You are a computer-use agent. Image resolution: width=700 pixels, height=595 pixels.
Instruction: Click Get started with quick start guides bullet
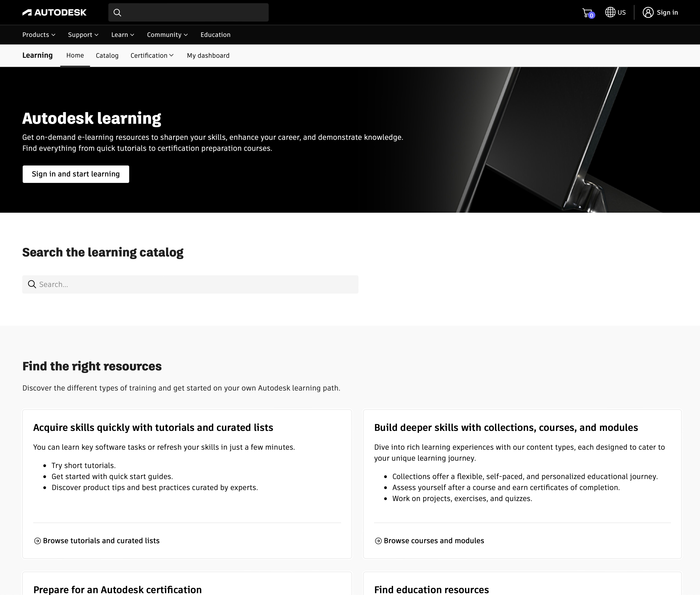click(112, 477)
